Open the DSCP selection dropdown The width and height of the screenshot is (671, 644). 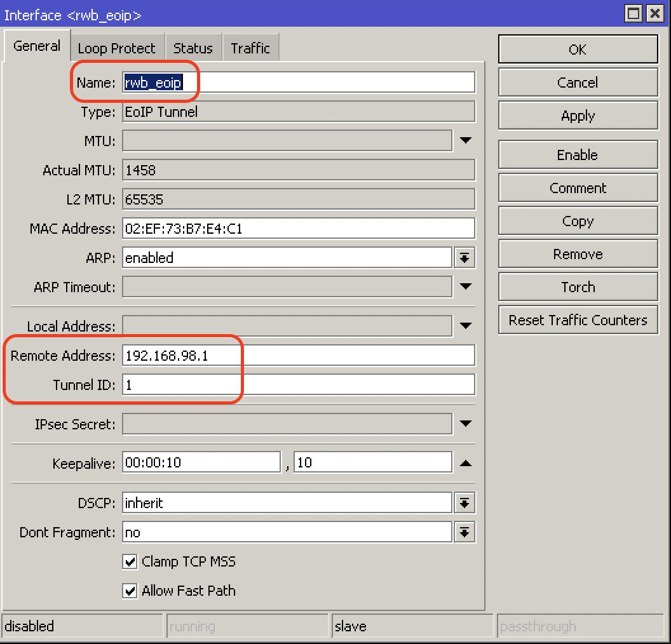(x=465, y=502)
